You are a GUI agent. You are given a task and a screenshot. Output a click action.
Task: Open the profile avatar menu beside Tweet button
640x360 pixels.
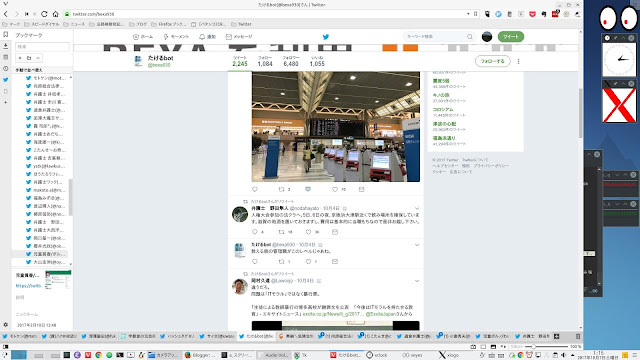tap(487, 37)
